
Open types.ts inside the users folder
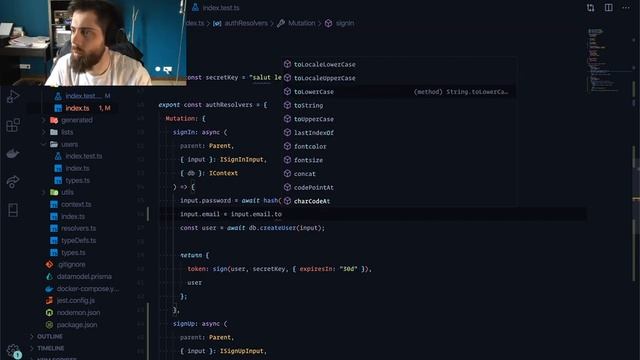pos(77,180)
